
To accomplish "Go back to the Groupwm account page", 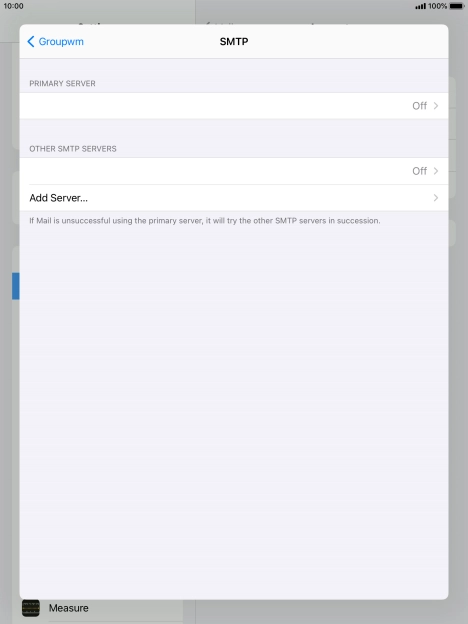I will 55,41.
